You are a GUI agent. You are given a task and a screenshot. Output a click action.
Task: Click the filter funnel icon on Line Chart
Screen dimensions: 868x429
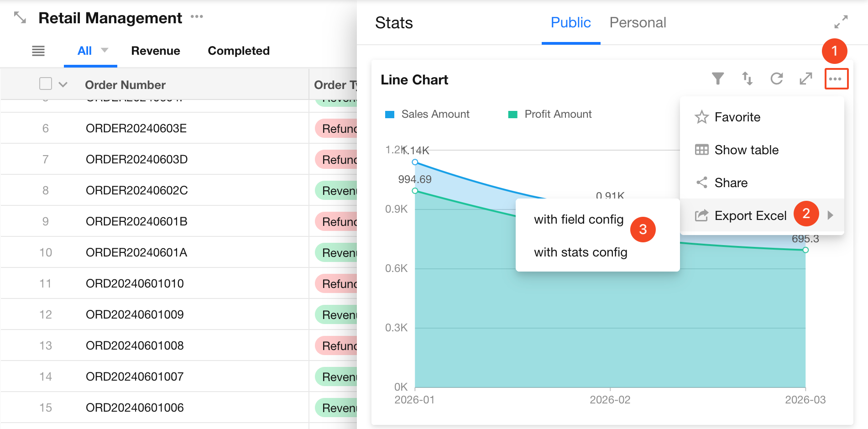click(717, 79)
